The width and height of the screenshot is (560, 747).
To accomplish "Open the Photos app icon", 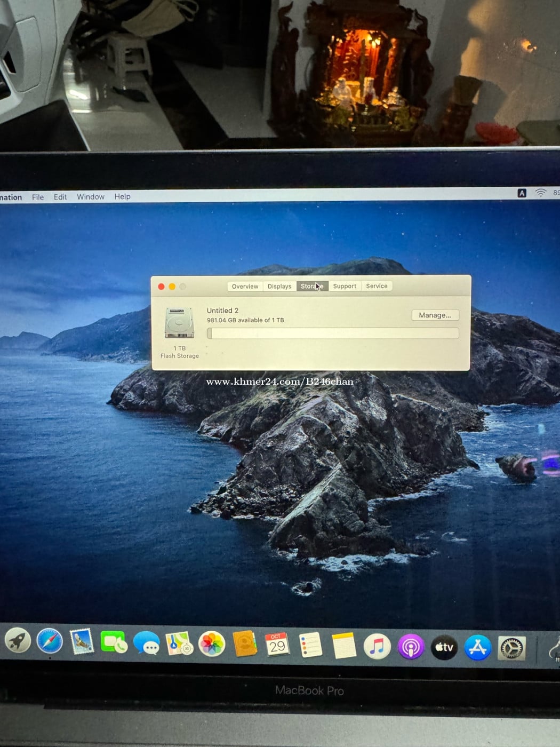I will [212, 645].
